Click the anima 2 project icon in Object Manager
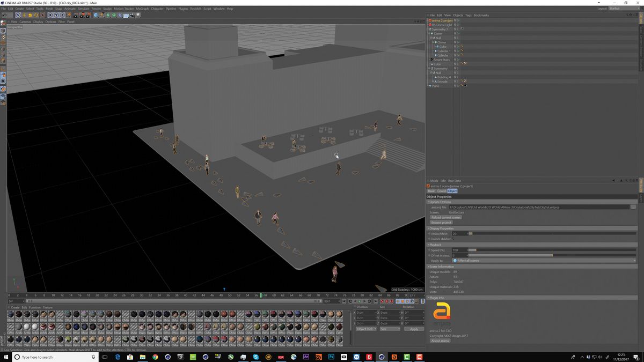Viewport: 644px width, 362px height. pos(431,20)
